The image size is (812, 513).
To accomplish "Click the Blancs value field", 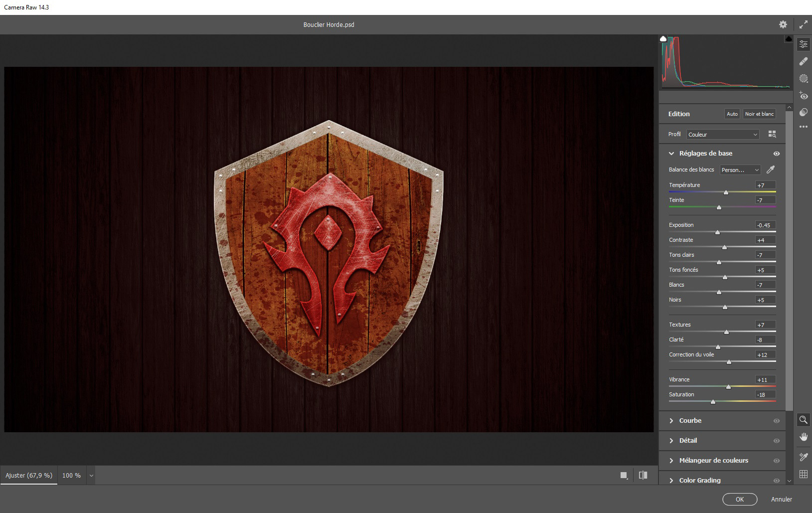I will [x=765, y=285].
